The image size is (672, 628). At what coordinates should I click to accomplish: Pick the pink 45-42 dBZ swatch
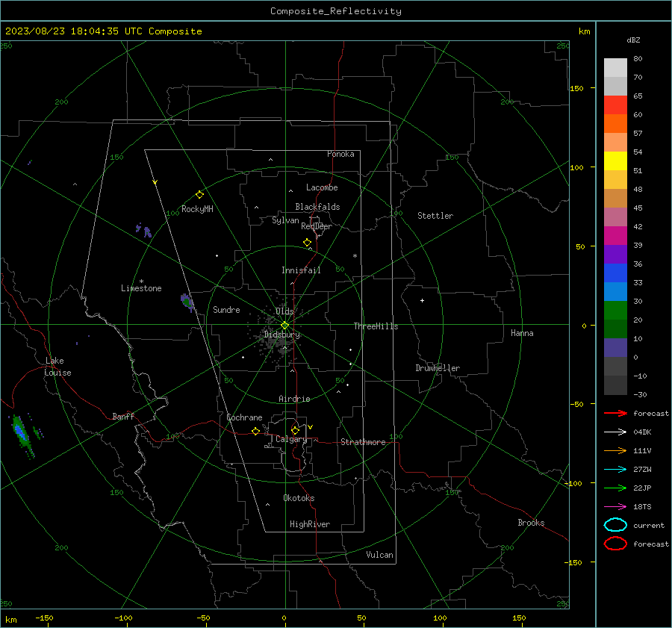[615, 217]
